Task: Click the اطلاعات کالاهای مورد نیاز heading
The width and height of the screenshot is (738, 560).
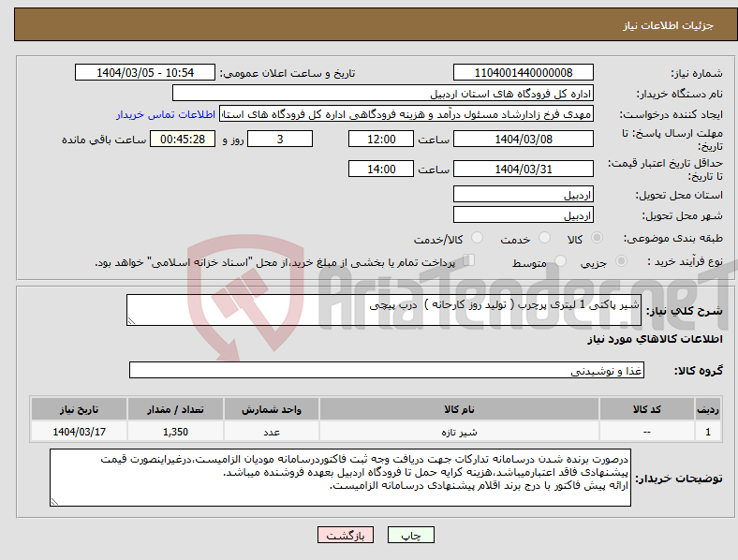Action: (x=655, y=339)
